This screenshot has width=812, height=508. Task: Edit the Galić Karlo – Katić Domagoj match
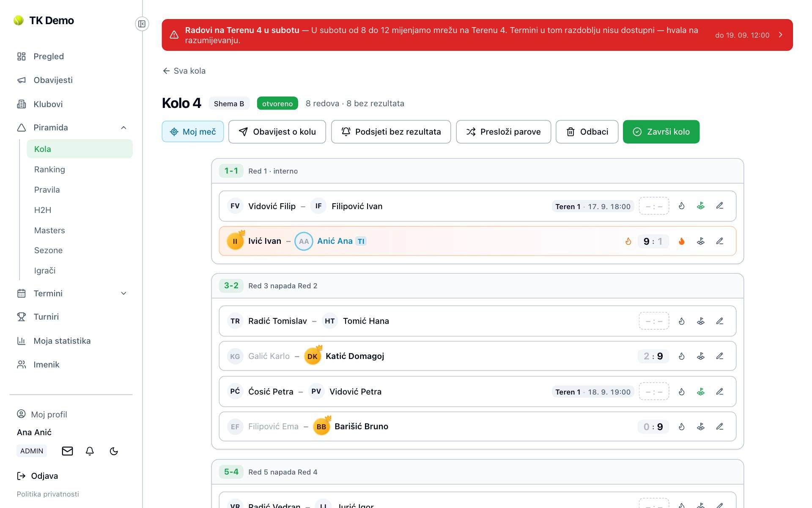click(x=720, y=356)
